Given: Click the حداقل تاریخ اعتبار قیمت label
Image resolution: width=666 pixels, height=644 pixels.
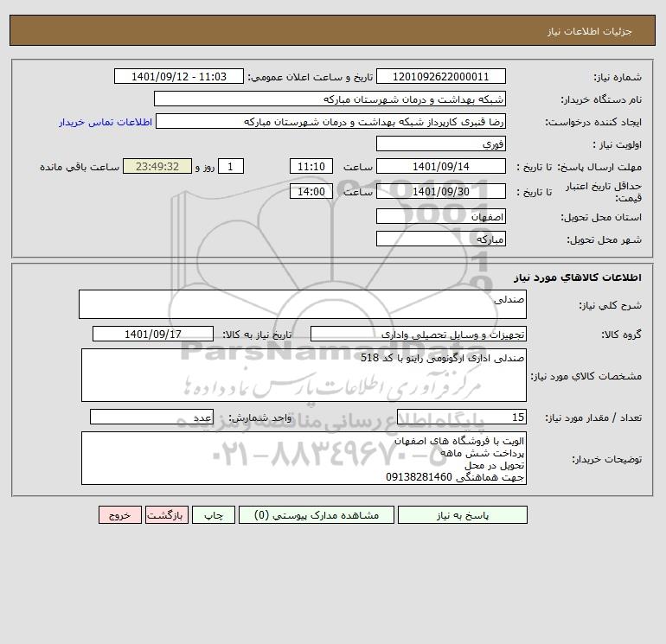Looking at the screenshot, I should pos(604,192).
